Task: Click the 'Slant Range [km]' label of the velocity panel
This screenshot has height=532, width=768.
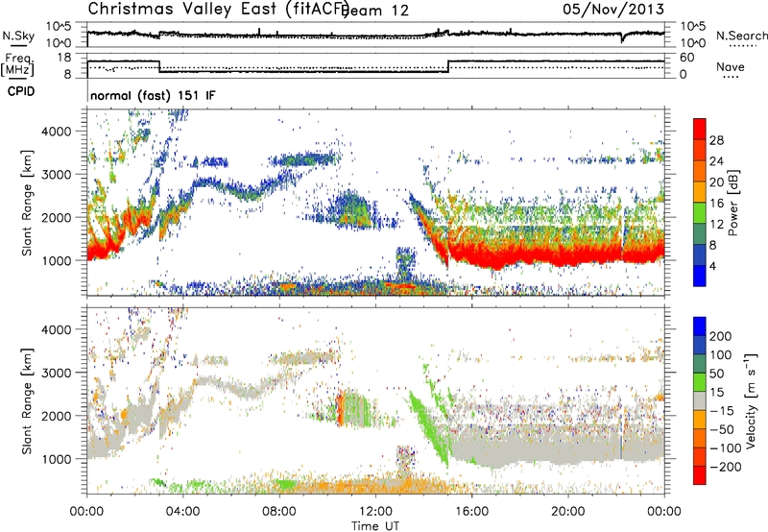Action: click(27, 400)
